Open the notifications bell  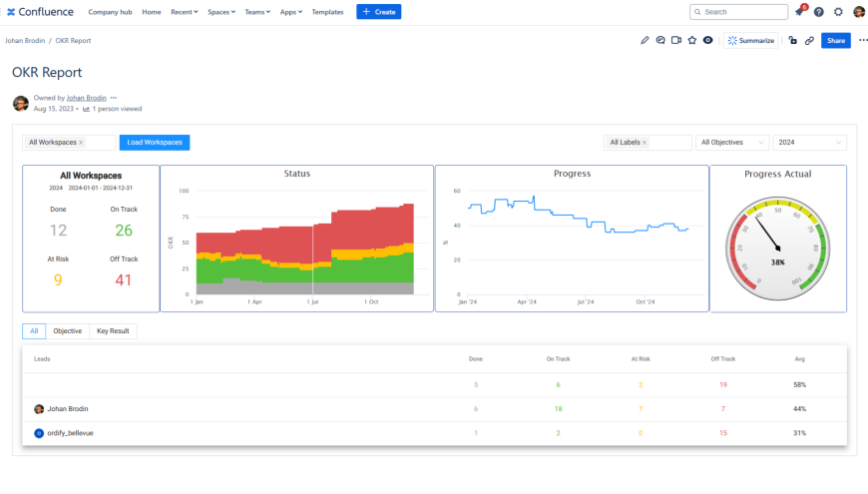[x=799, y=12]
